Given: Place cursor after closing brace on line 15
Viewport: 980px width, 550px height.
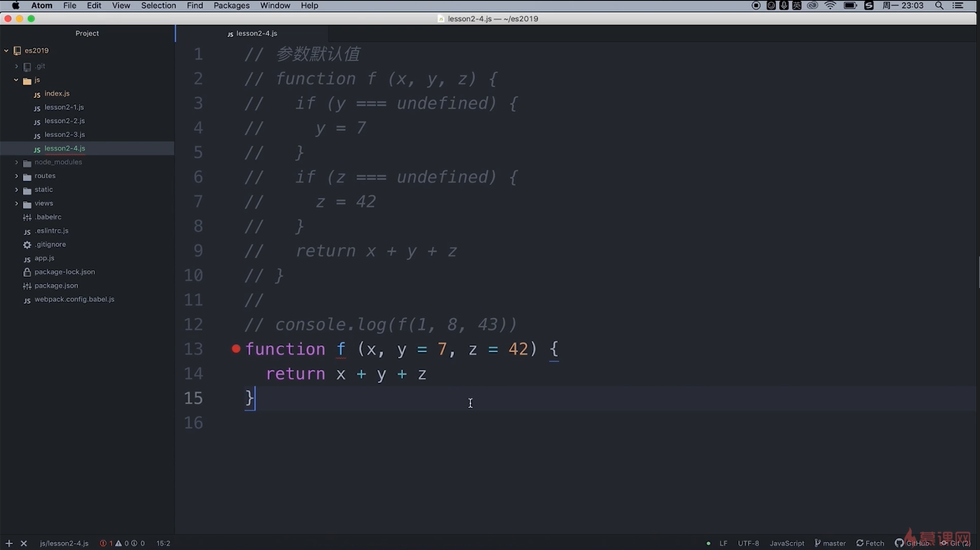Looking at the screenshot, I should [255, 398].
